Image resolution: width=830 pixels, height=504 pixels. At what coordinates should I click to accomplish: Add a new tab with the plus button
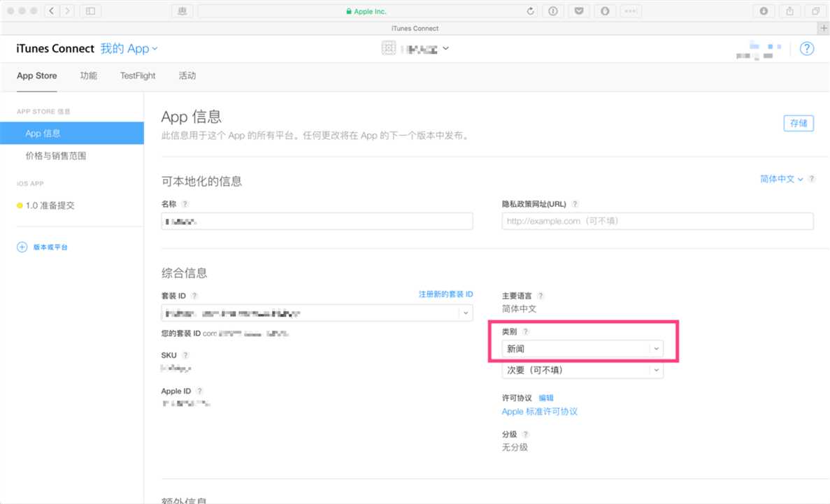point(824,28)
